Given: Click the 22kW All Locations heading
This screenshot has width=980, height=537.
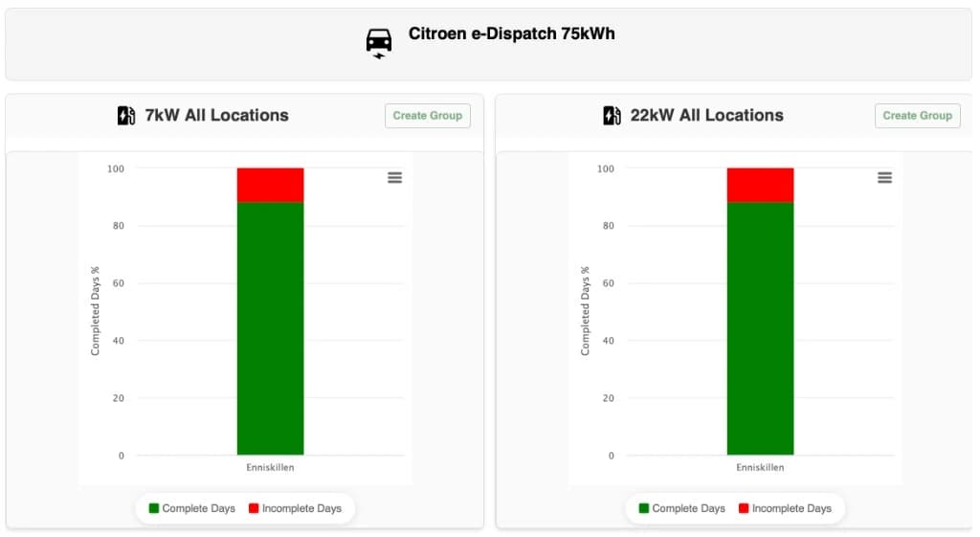Looking at the screenshot, I should coord(706,116).
